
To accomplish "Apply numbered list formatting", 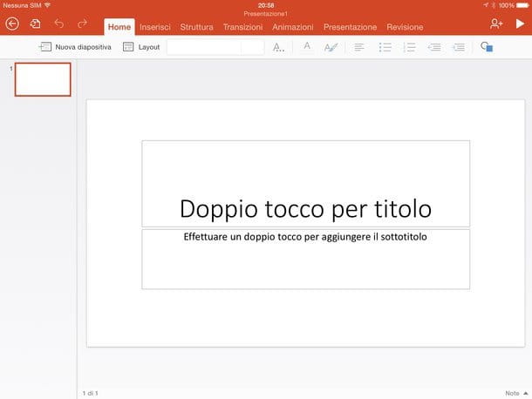I will click(410, 47).
